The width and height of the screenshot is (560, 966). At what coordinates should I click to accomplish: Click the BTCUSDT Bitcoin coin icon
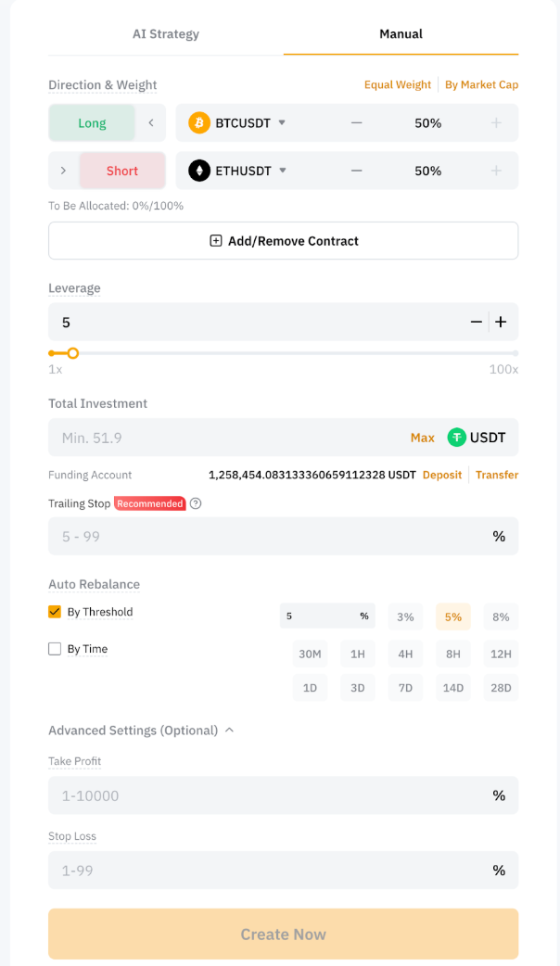point(199,123)
